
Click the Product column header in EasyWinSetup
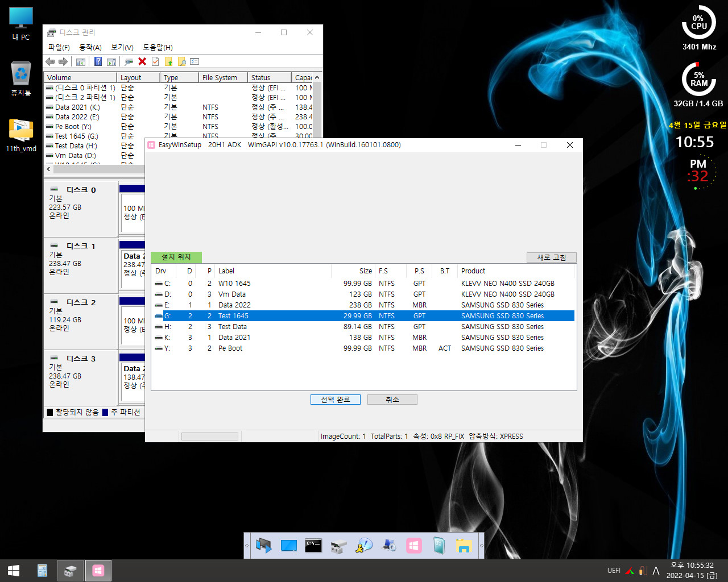click(x=516, y=271)
